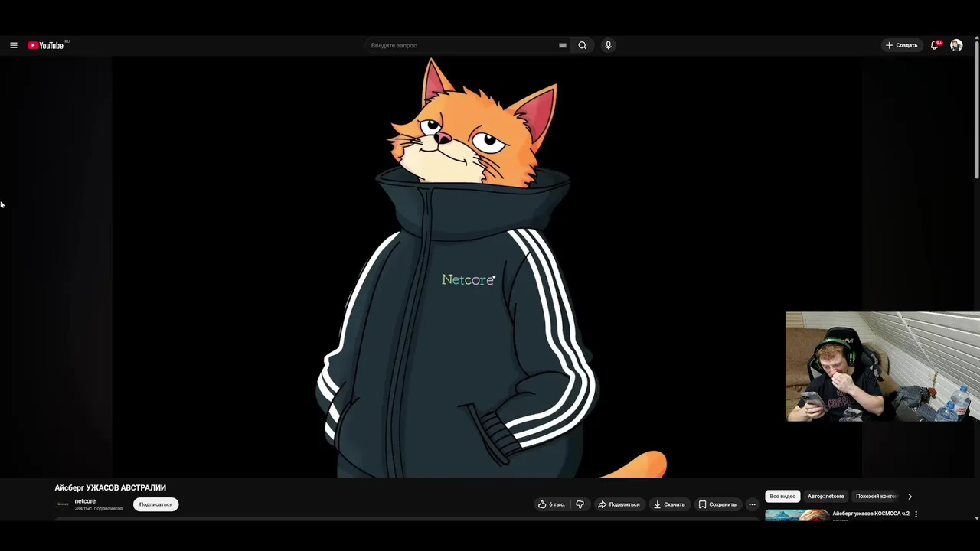The image size is (980, 551).
Task: Click the 'Скачать' download button
Action: pyautogui.click(x=669, y=504)
